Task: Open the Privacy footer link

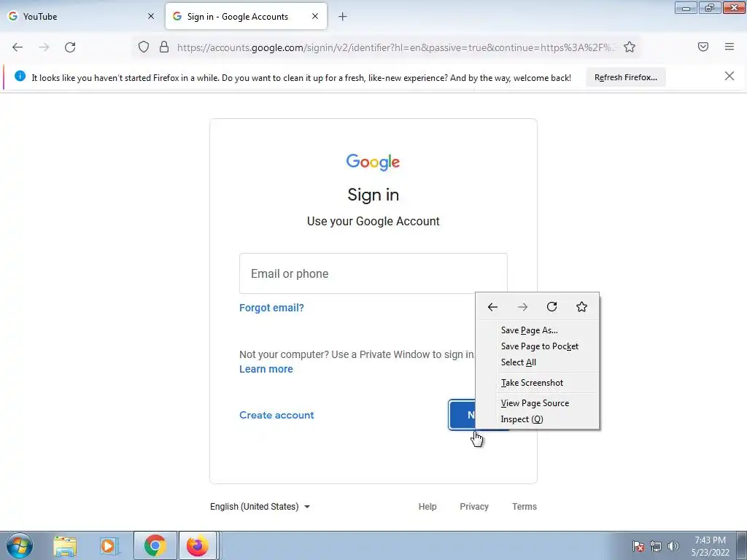Action: point(474,507)
